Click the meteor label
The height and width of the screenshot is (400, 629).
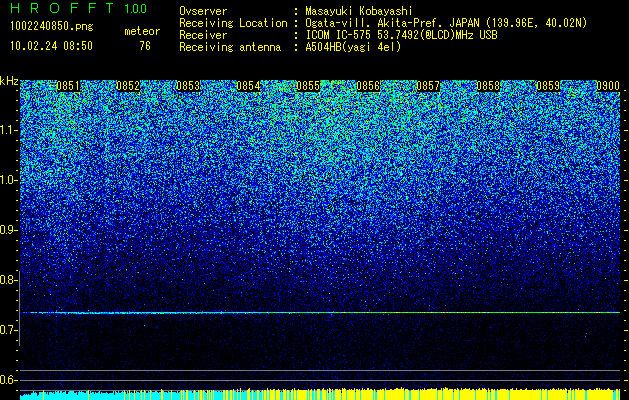142,31
